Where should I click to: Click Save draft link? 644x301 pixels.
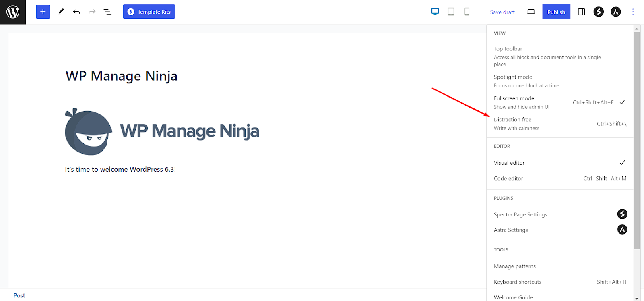tap(502, 12)
